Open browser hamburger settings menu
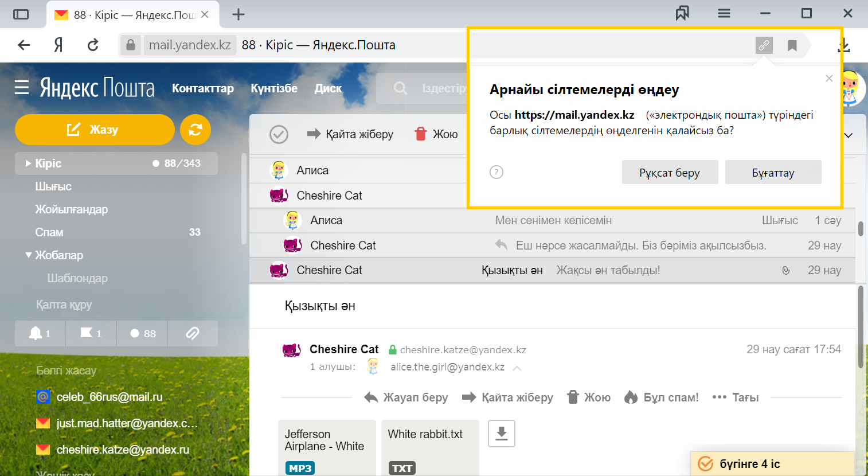The image size is (868, 476). pos(724,13)
